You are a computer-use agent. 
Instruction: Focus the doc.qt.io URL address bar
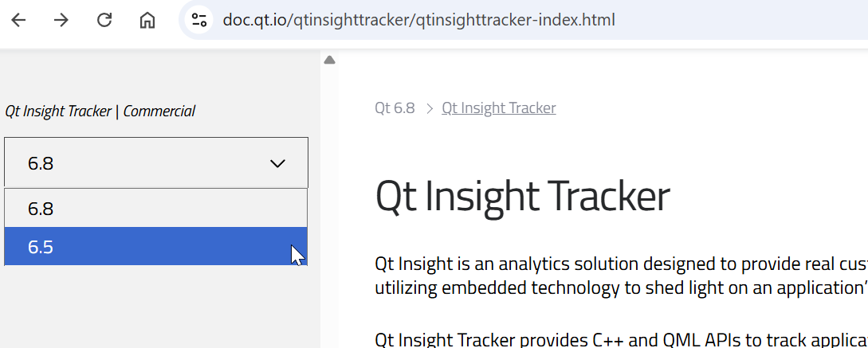pos(418,20)
